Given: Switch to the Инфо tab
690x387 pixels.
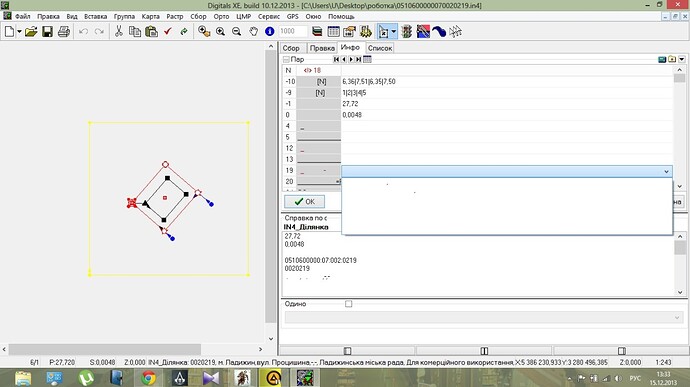Looking at the screenshot, I should pyautogui.click(x=350, y=47).
